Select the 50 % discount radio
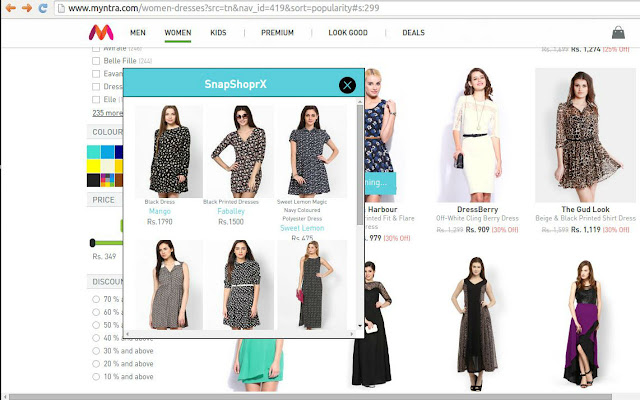The width and height of the screenshot is (640, 400). 96,325
